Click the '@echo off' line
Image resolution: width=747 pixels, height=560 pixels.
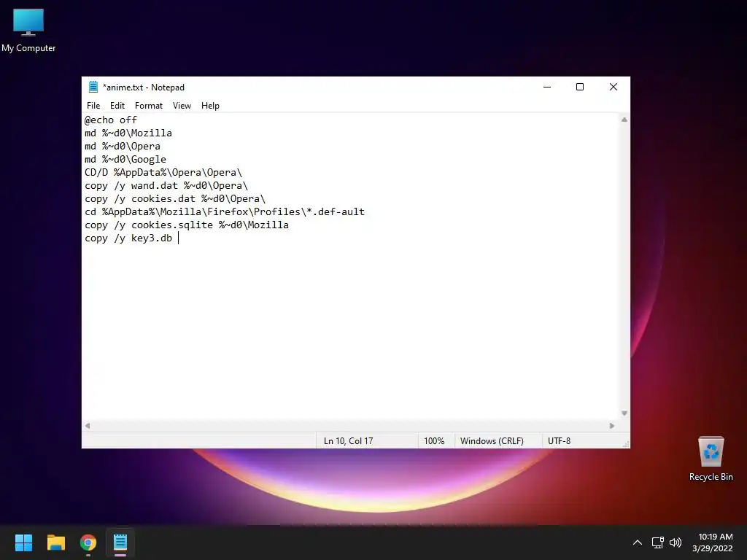(x=111, y=120)
